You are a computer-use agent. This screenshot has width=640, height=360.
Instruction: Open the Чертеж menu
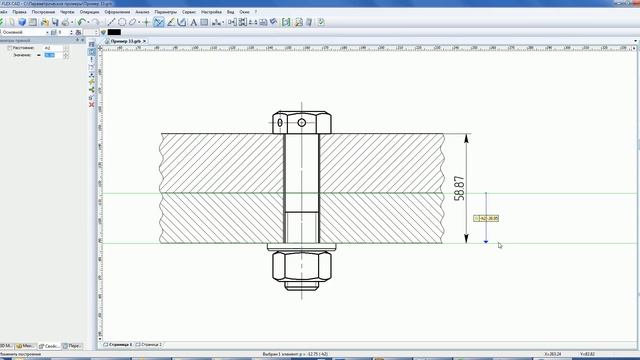point(67,12)
